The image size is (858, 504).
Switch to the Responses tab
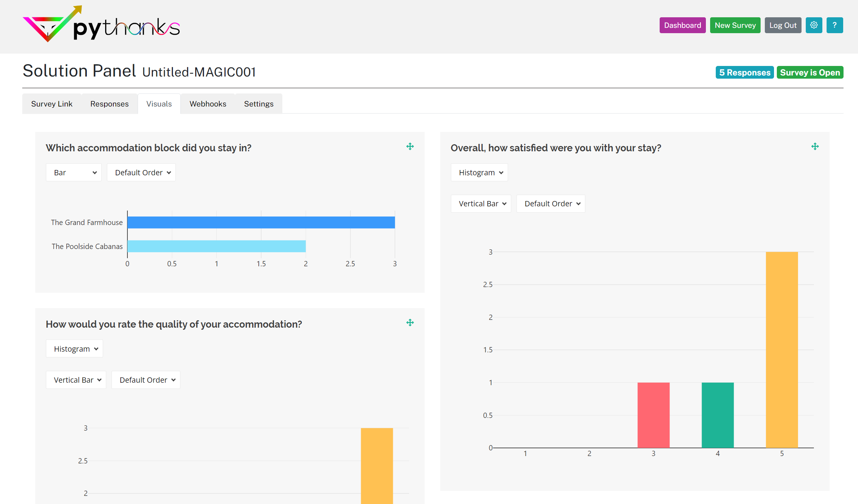109,104
